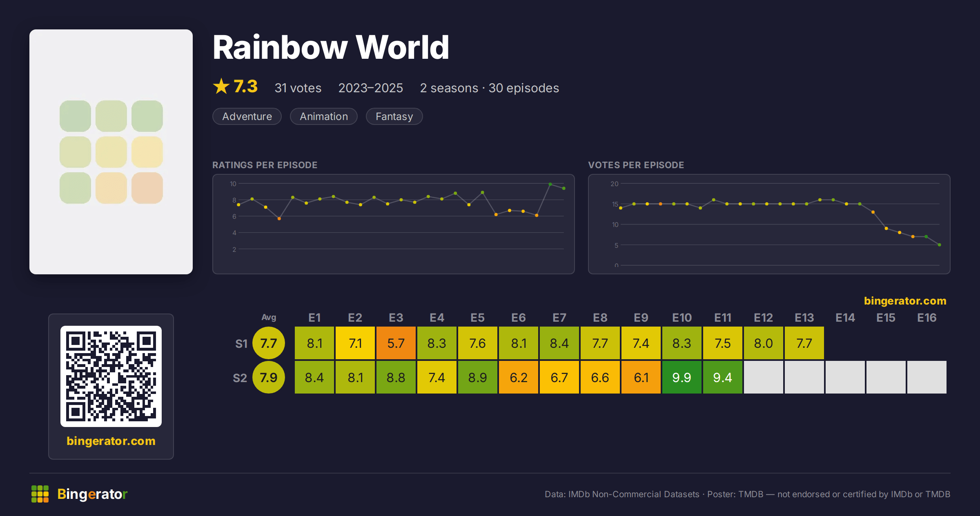Open bingerator.com link above episode grid

point(905,301)
